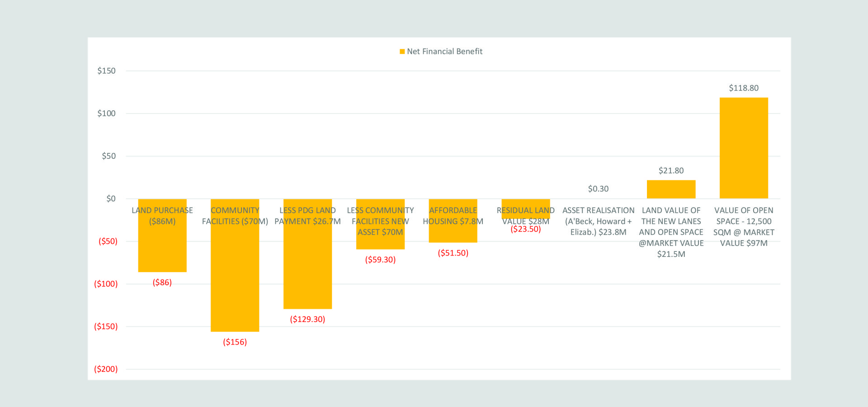Select the ($156) data label
The width and height of the screenshot is (868, 407).
point(235,342)
